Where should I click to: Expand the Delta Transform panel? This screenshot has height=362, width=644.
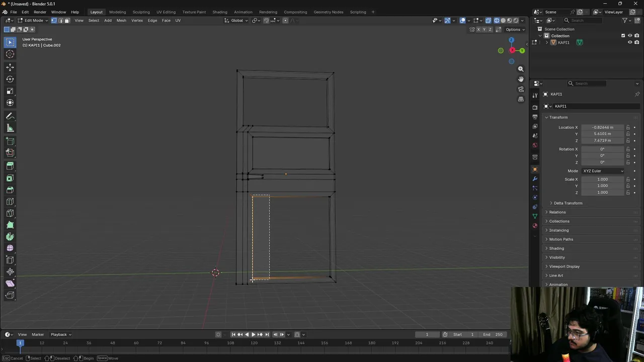tap(568, 203)
